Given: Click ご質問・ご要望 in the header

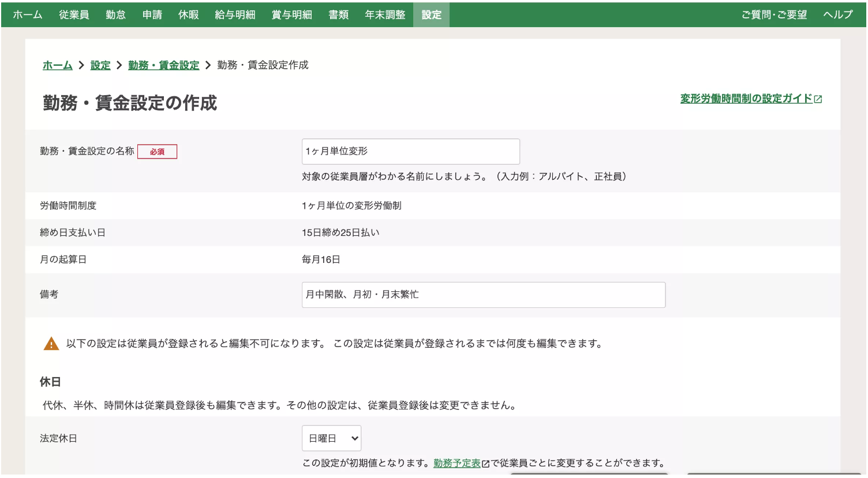Looking at the screenshot, I should pyautogui.click(x=773, y=14).
